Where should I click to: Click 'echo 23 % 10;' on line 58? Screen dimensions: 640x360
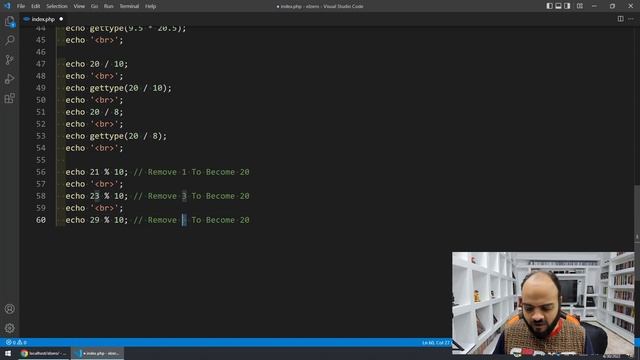pos(97,196)
